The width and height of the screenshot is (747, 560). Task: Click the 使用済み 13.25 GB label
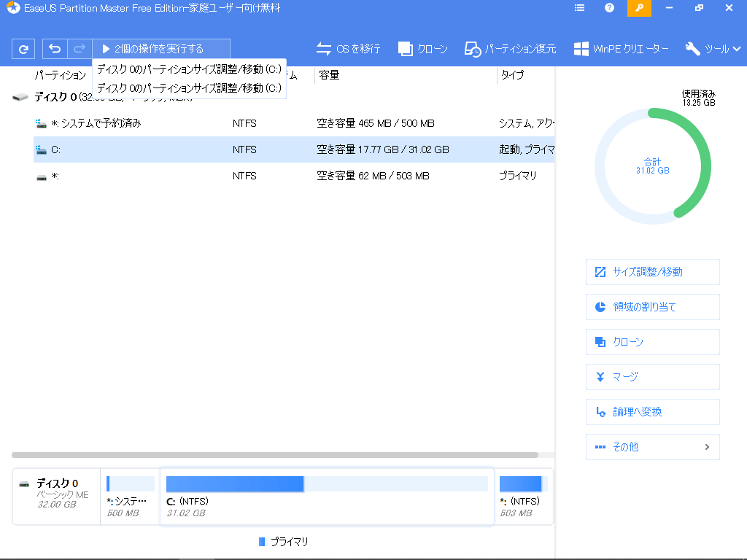pyautogui.click(x=698, y=98)
